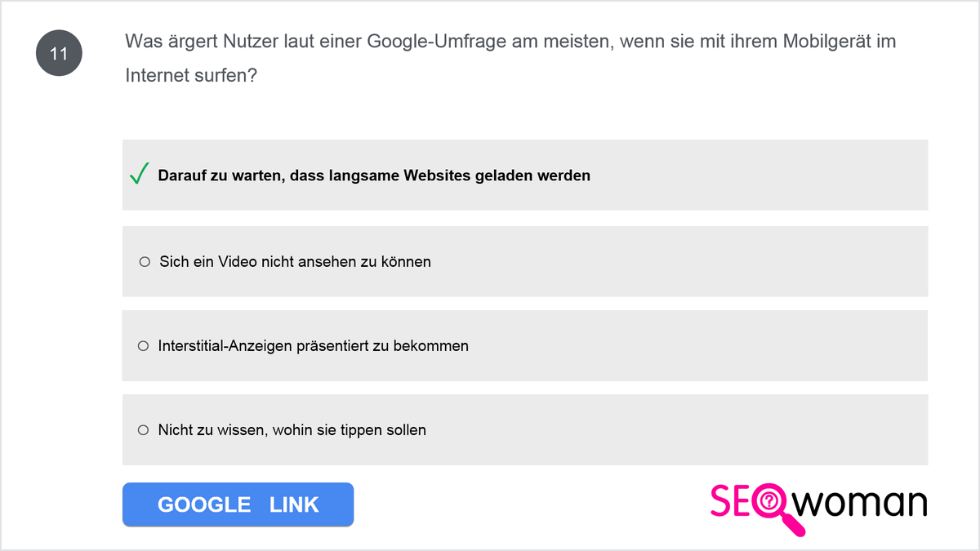
Task: Choose answer 'Darauf zu warten, dass langsame Websites geladen werden'
Action: (x=374, y=176)
